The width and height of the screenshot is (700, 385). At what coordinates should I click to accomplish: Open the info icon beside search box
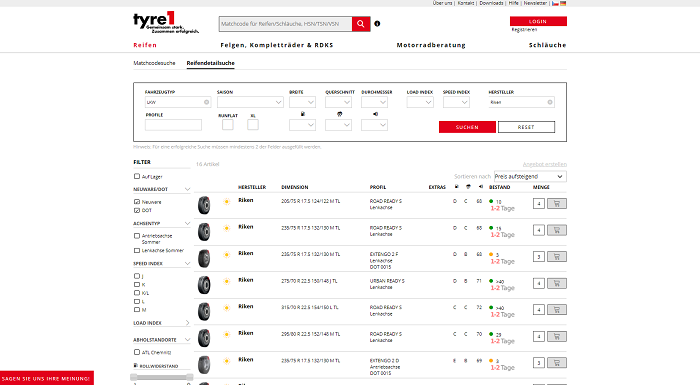pos(377,24)
